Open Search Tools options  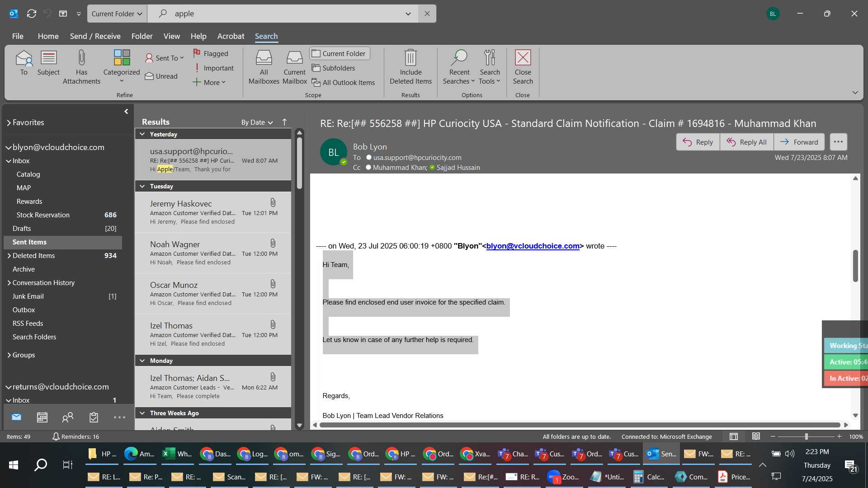[490, 67]
